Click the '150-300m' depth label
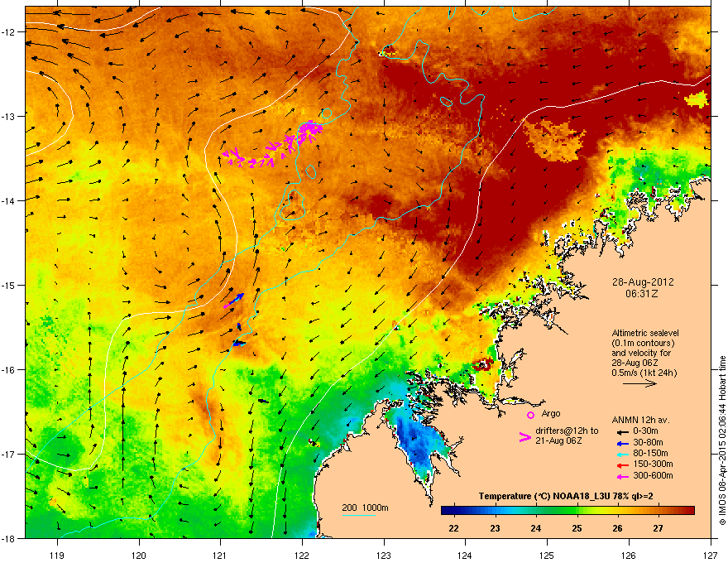This screenshot has width=728, height=563. click(653, 464)
